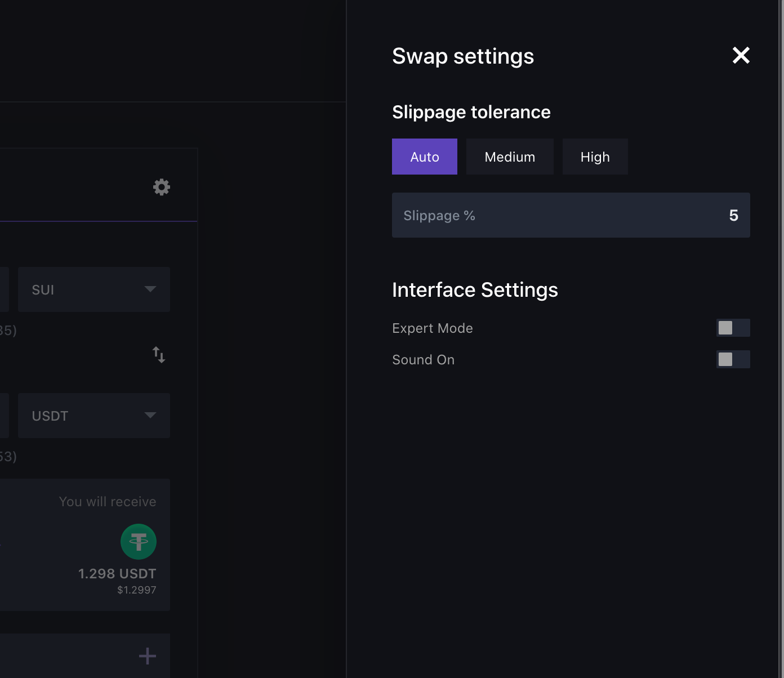
Task: Enable the Expert Mode switch
Action: coord(733,328)
